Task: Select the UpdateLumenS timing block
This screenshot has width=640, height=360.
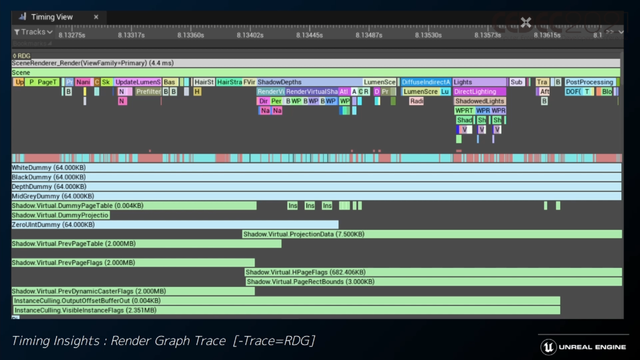Action: (138, 82)
